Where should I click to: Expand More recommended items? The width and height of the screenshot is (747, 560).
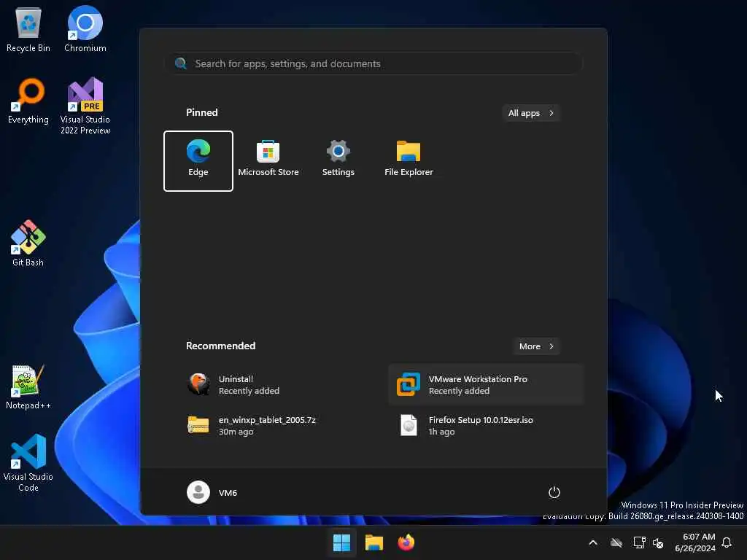click(x=536, y=346)
